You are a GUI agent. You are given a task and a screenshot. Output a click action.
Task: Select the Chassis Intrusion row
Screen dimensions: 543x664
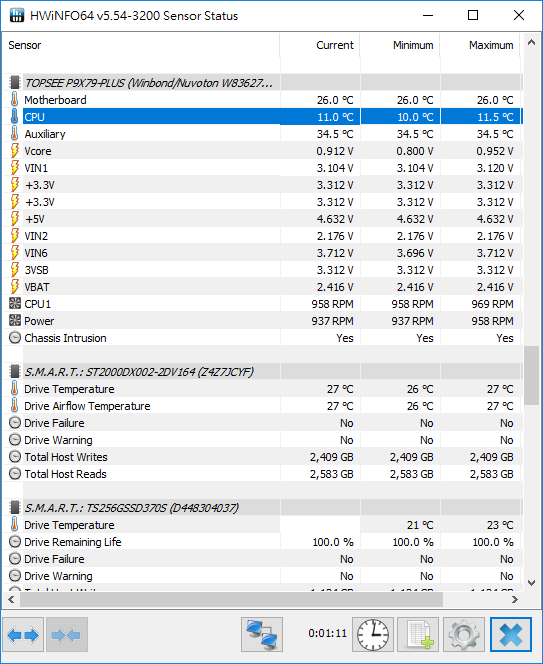(263, 338)
